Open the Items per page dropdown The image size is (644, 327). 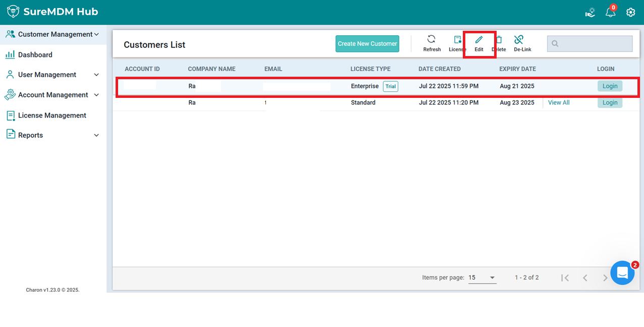pos(482,278)
